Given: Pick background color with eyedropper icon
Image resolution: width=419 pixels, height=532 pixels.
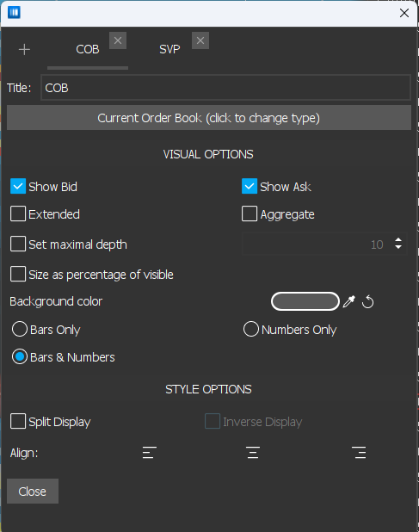Looking at the screenshot, I should (348, 301).
